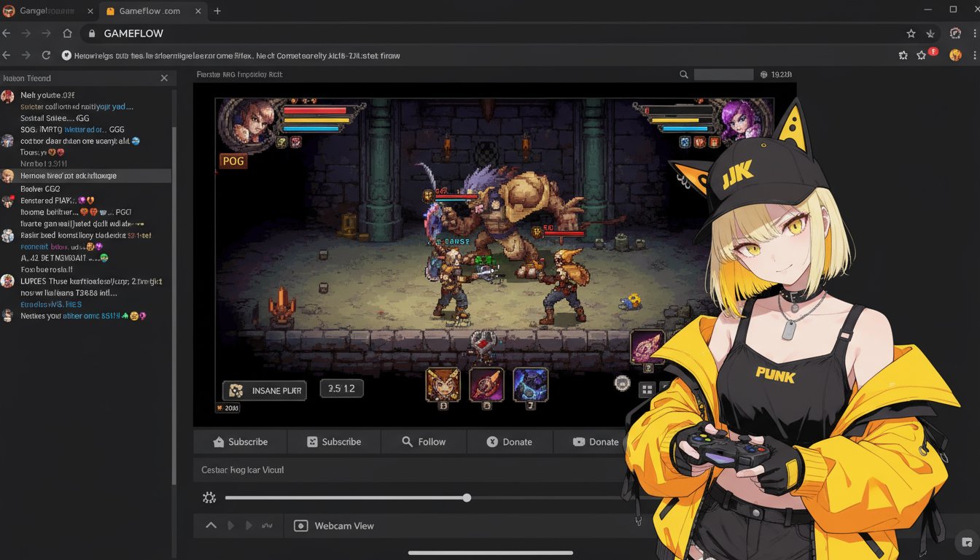The image size is (980, 560).
Task: Click Donate with the camera icon
Action: pos(595,442)
